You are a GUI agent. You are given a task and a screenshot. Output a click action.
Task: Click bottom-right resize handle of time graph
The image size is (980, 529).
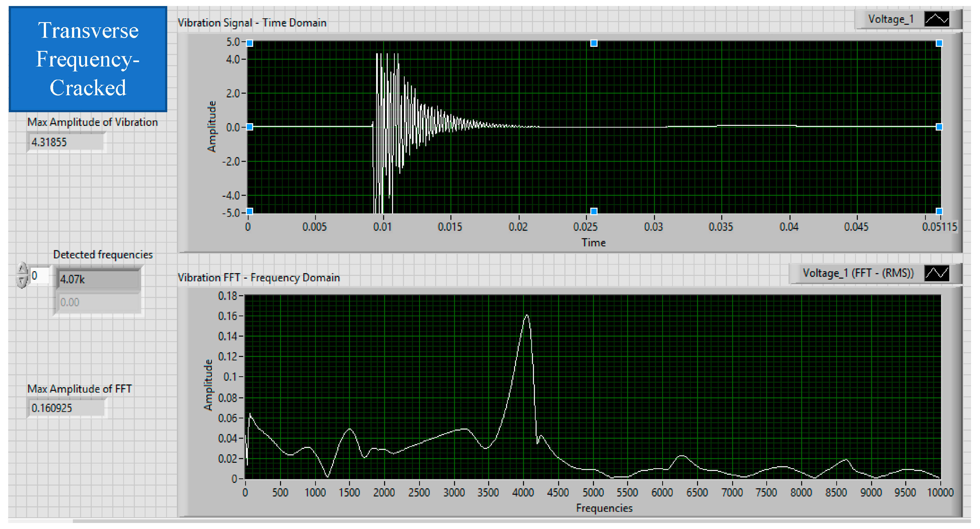[939, 211]
